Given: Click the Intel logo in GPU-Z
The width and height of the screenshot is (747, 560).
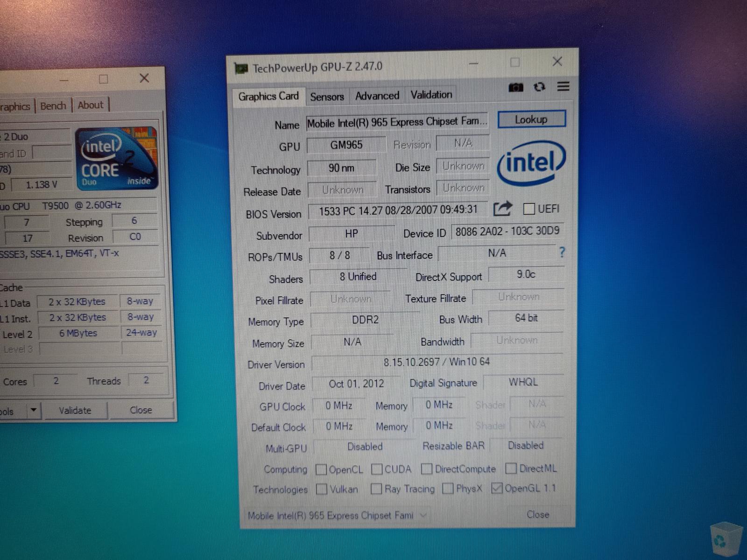Looking at the screenshot, I should (531, 163).
